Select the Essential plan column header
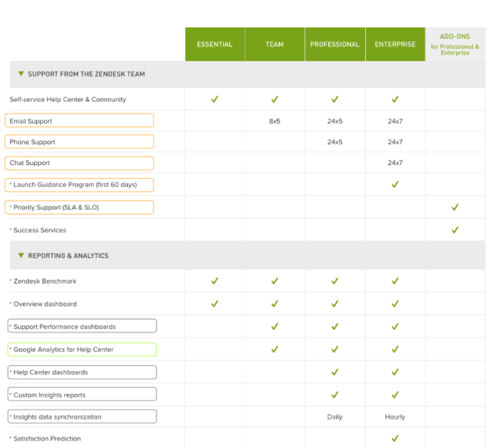 (215, 44)
